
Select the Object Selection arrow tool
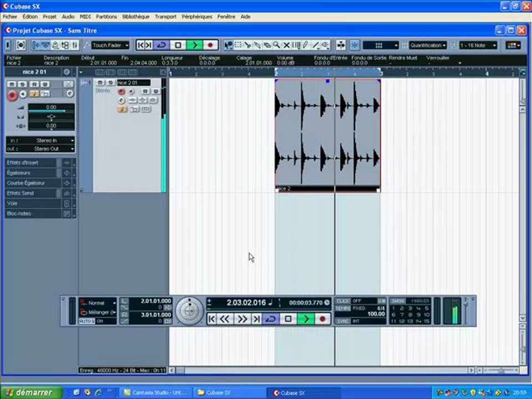click(x=228, y=45)
